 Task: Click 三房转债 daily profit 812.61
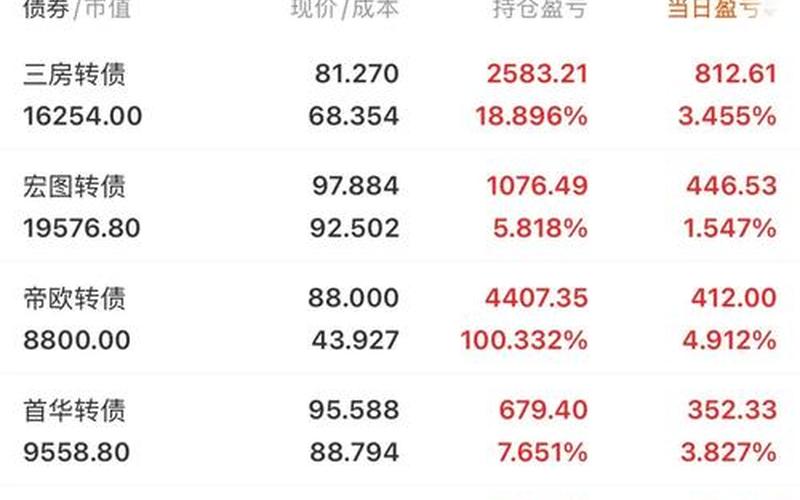[733, 74]
